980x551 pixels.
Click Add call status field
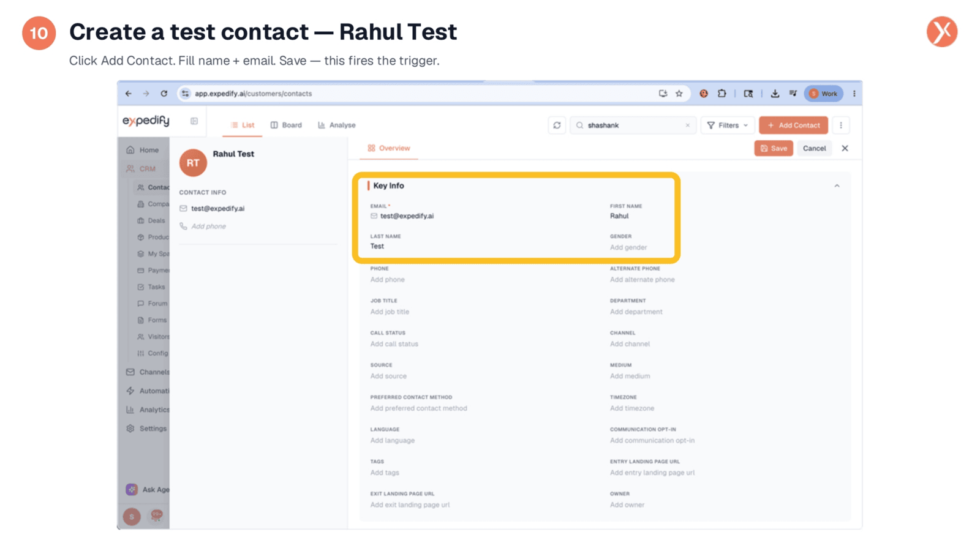coord(394,343)
